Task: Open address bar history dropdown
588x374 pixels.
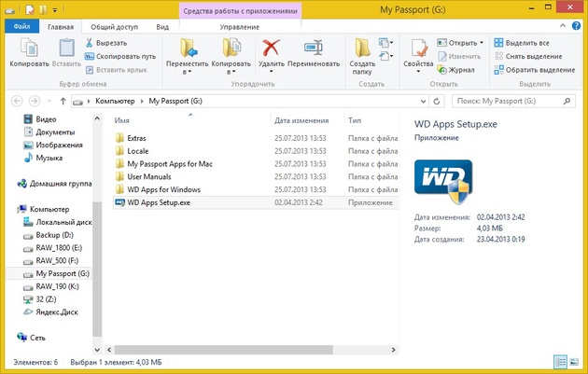Action: pos(423,101)
